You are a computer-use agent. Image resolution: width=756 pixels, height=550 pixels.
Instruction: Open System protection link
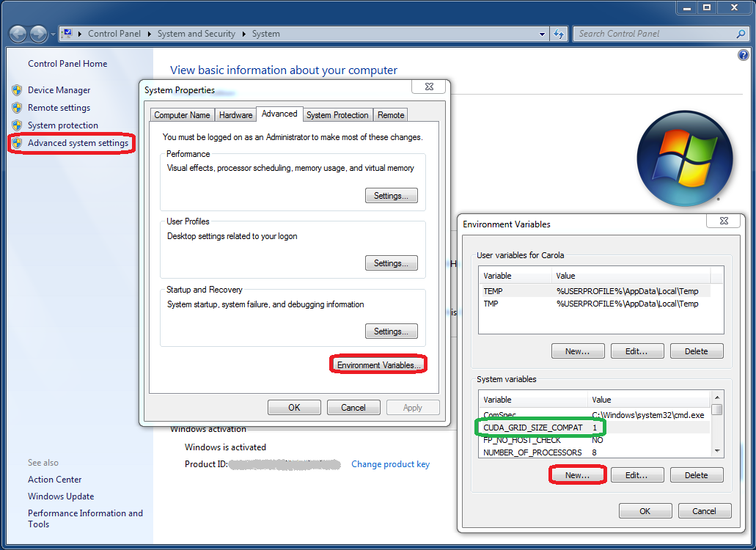62,125
